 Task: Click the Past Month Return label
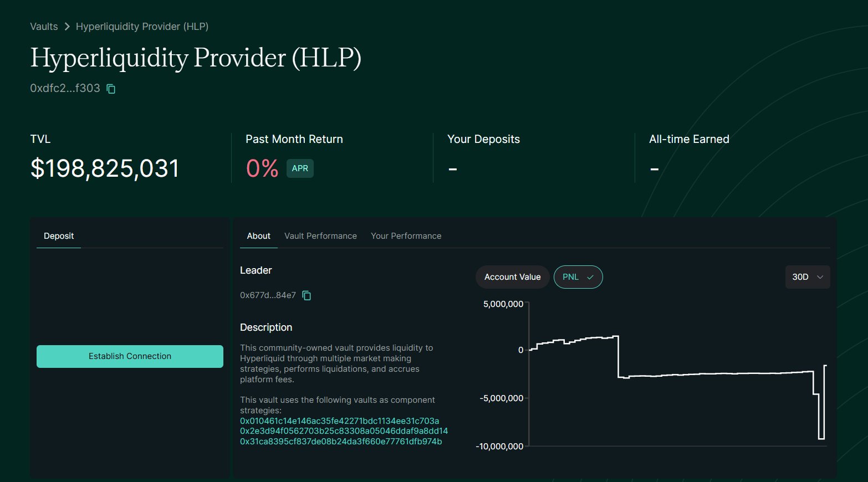(x=294, y=139)
